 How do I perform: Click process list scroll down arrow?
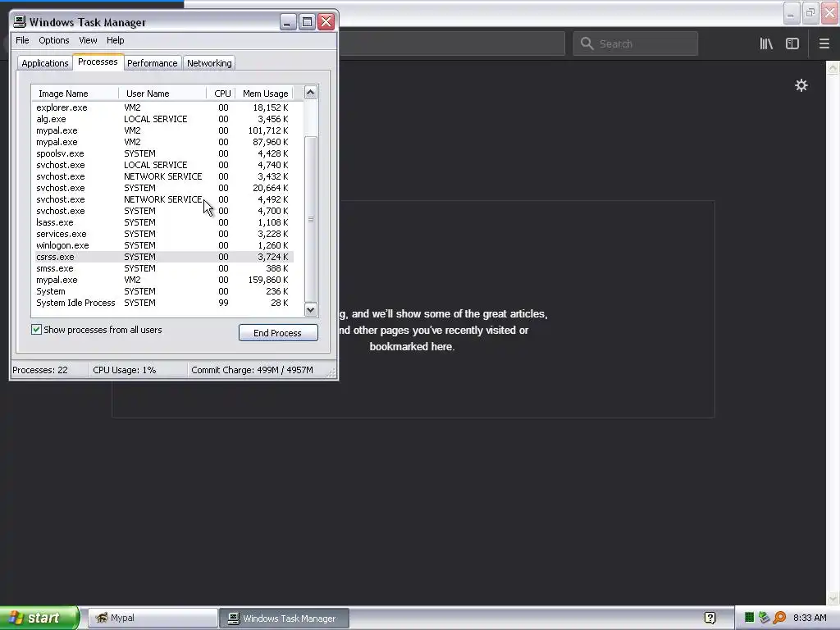click(311, 309)
